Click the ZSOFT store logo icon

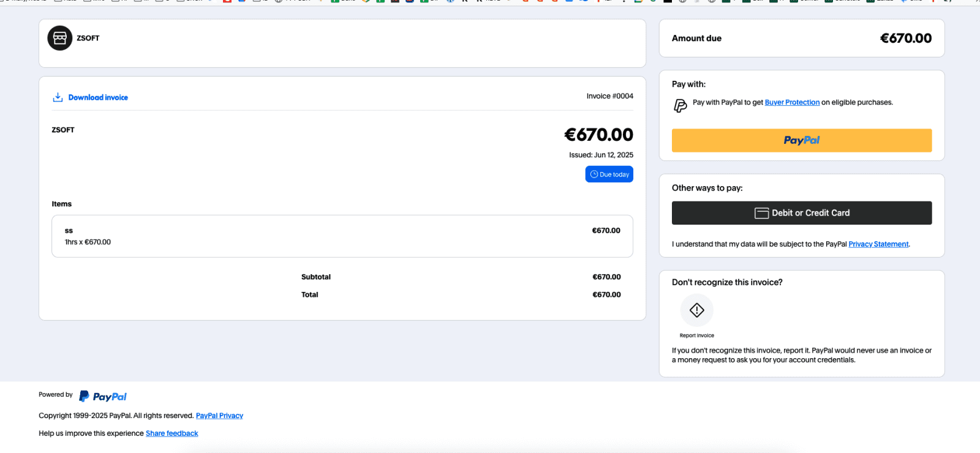(60, 38)
